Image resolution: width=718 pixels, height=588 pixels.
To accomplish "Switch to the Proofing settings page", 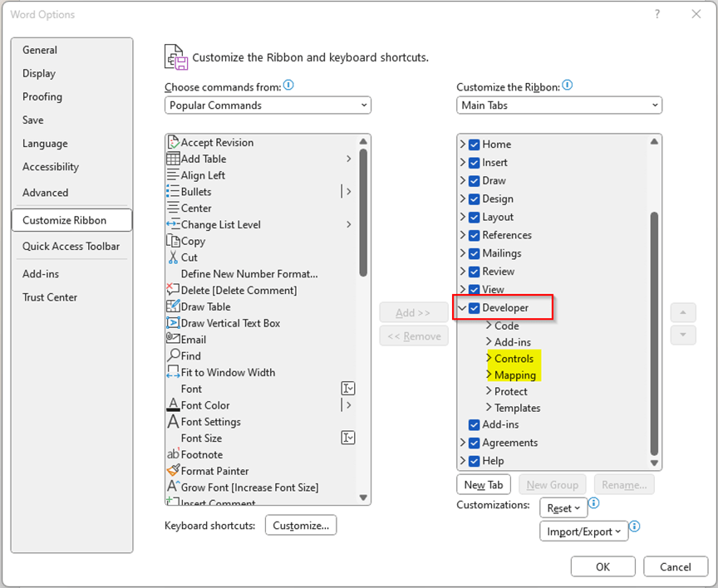I will point(42,96).
